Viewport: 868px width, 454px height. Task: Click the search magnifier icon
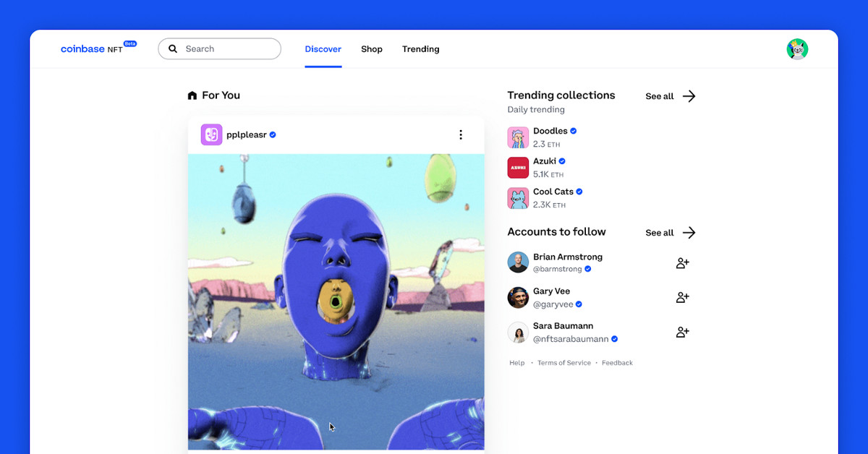173,49
